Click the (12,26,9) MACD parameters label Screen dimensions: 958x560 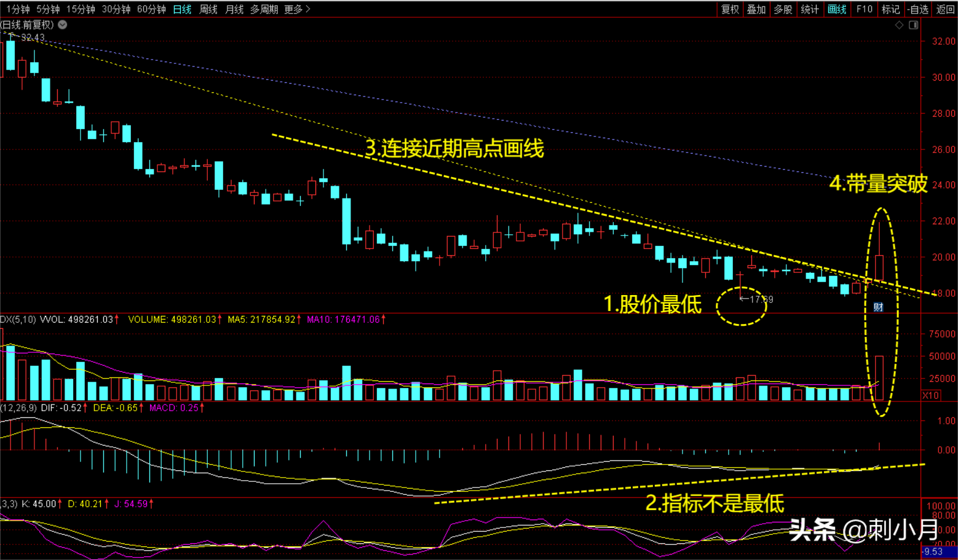(x=18, y=408)
